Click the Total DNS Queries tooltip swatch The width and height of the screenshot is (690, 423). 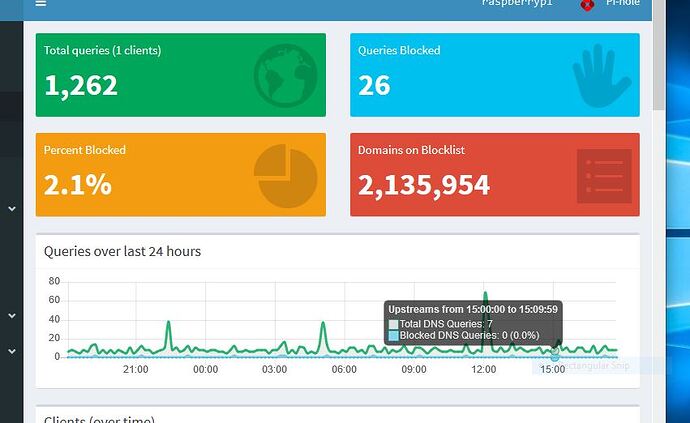pos(393,324)
